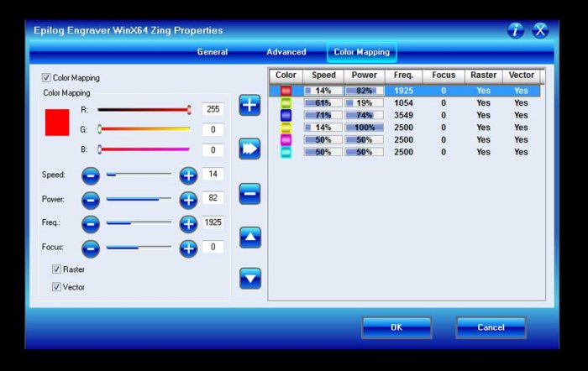Increase Freq. with its plus button
The height and width of the screenshot is (371, 588).
pyautogui.click(x=188, y=224)
